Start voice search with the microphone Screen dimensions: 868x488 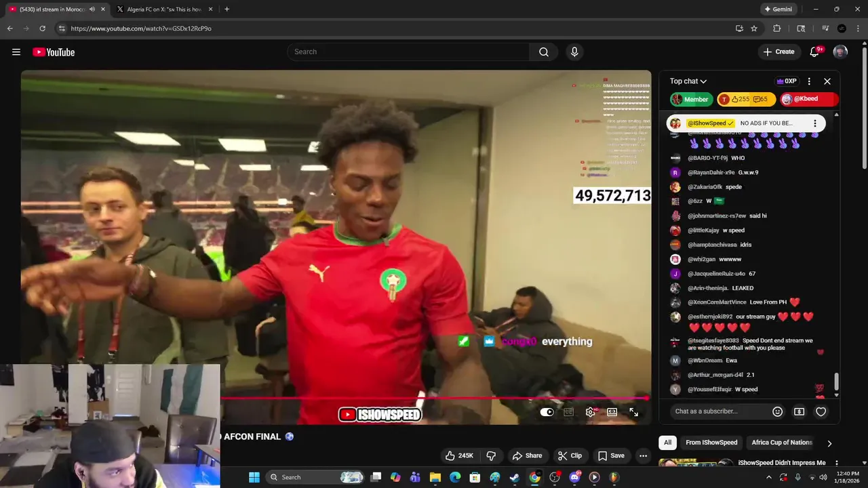[x=574, y=52]
